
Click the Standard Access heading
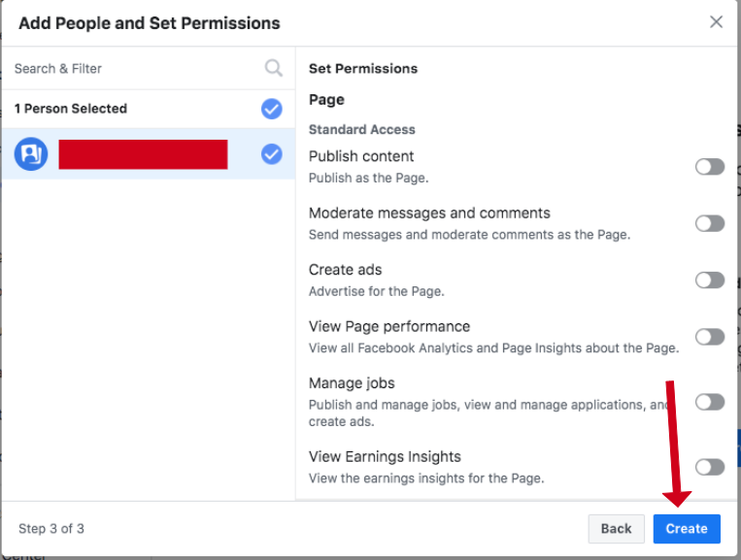pyautogui.click(x=362, y=129)
